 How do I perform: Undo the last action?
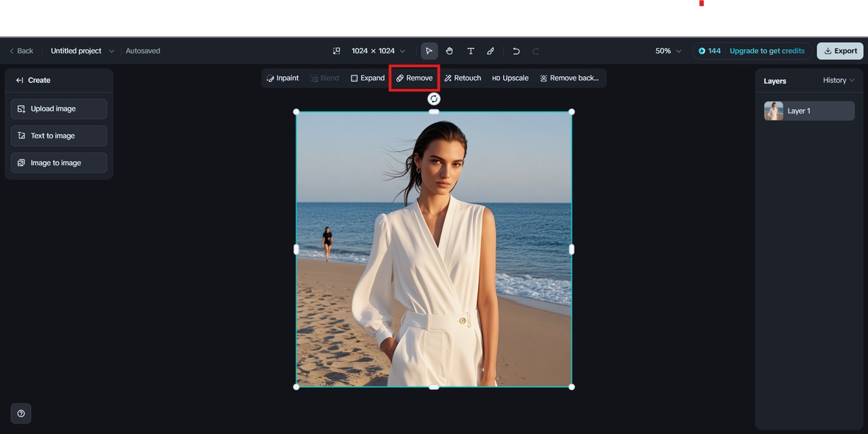(x=516, y=51)
